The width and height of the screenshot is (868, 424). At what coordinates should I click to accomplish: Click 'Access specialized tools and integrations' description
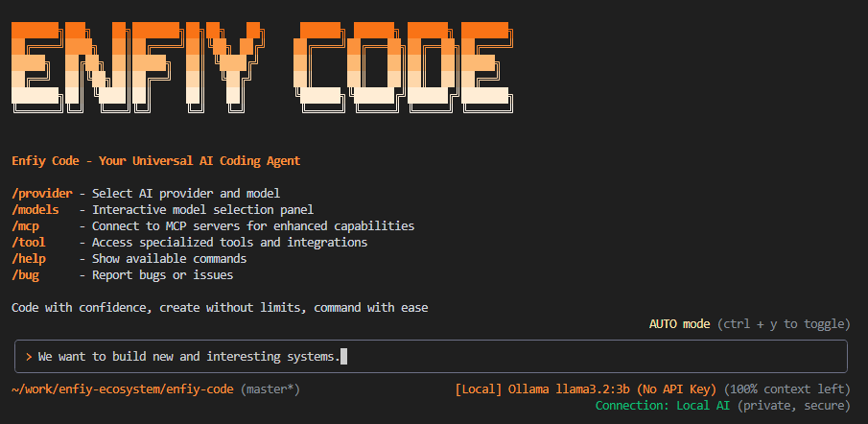(230, 243)
